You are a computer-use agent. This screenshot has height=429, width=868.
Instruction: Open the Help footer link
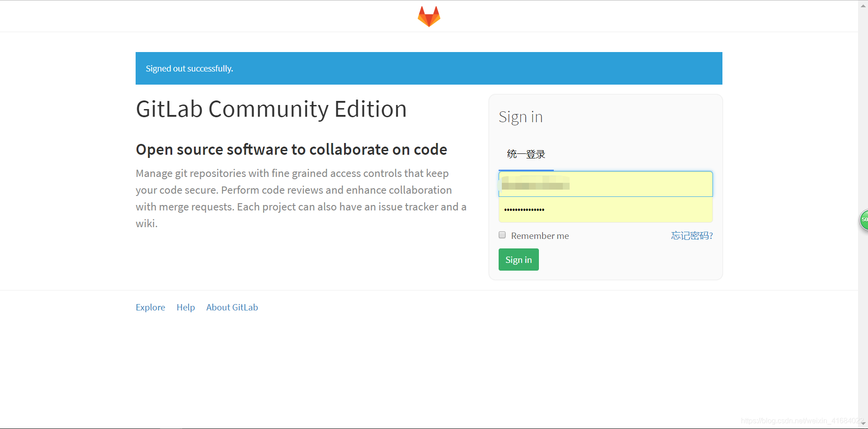[x=185, y=307]
